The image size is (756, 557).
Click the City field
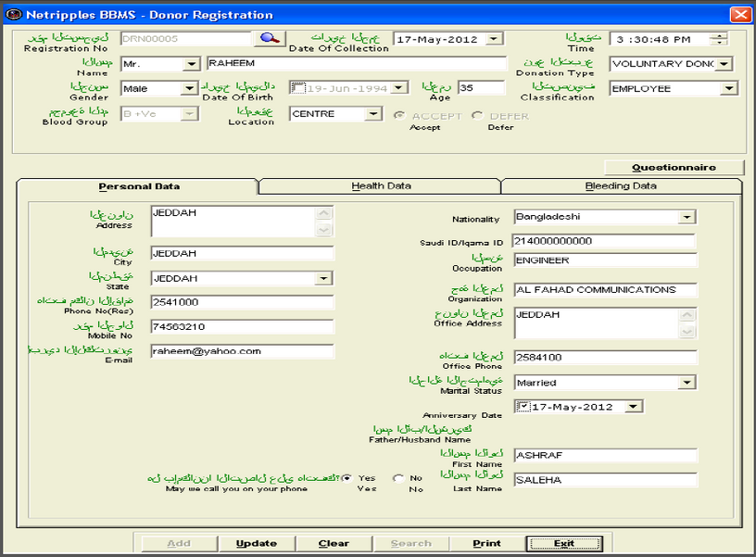pos(242,253)
